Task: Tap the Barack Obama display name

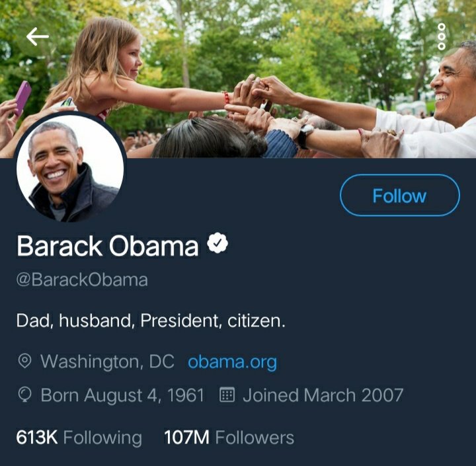Action: (x=108, y=245)
